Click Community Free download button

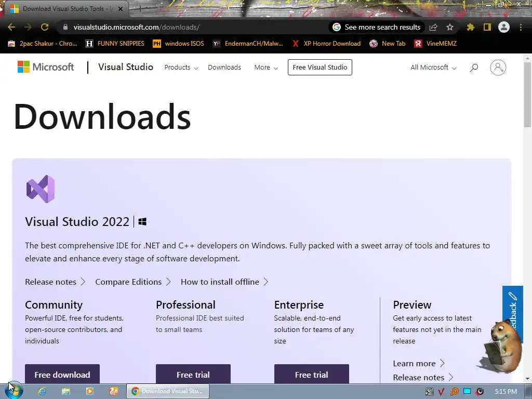click(62, 374)
